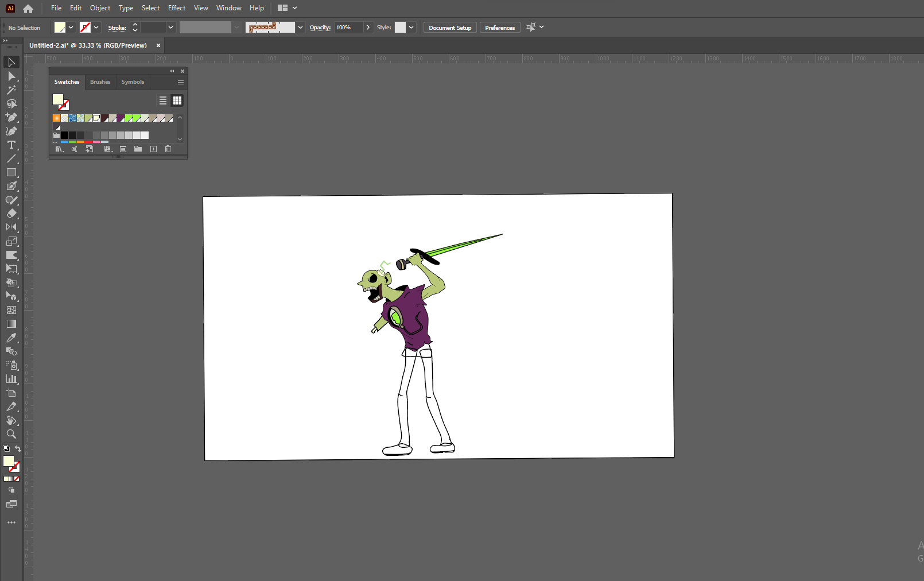Select the Eyedropper tool
Image resolution: width=924 pixels, height=581 pixels.
point(11,338)
